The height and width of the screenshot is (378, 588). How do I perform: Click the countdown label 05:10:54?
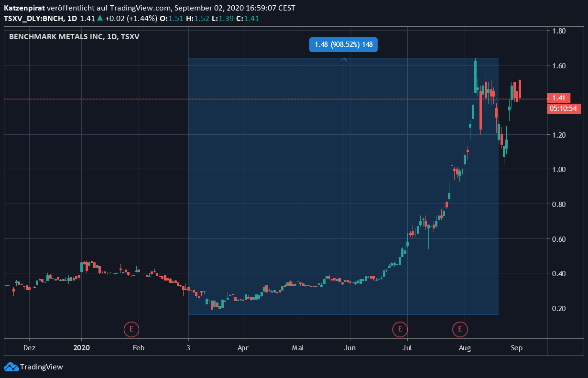(565, 108)
